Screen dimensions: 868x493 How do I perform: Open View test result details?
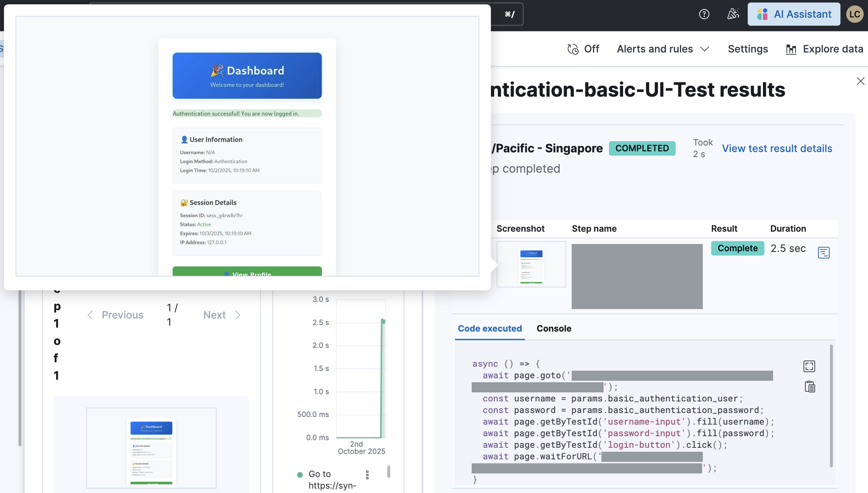click(777, 148)
